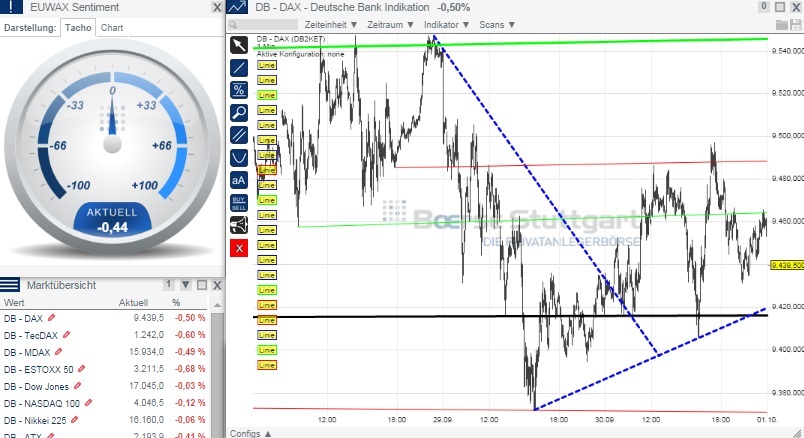This screenshot has width=804, height=438.
Task: Close the EUWAX Sentiment panel
Action: (217, 7)
